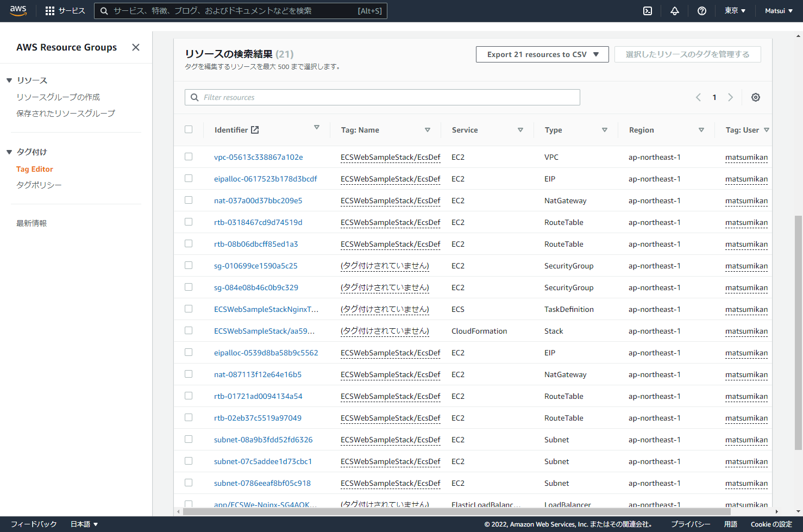803x532 pixels.
Task: Sort by the Tag: User column arrow
Action: pos(767,130)
